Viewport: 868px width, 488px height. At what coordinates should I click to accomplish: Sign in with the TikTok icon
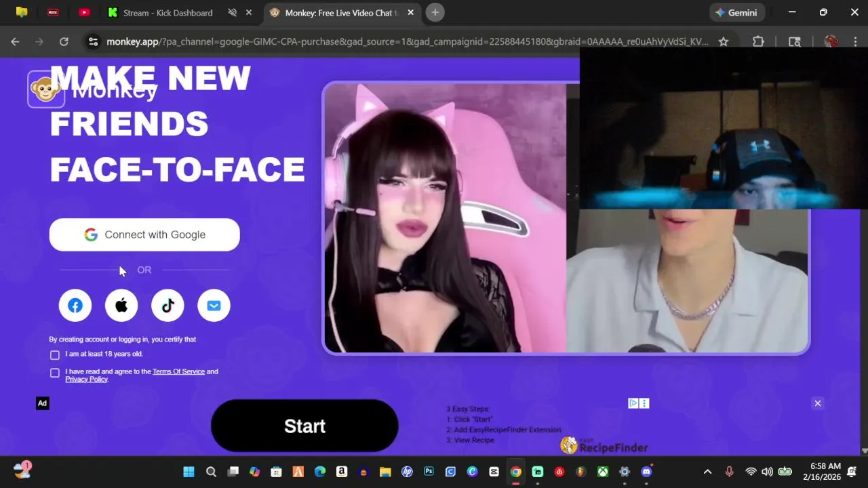167,306
